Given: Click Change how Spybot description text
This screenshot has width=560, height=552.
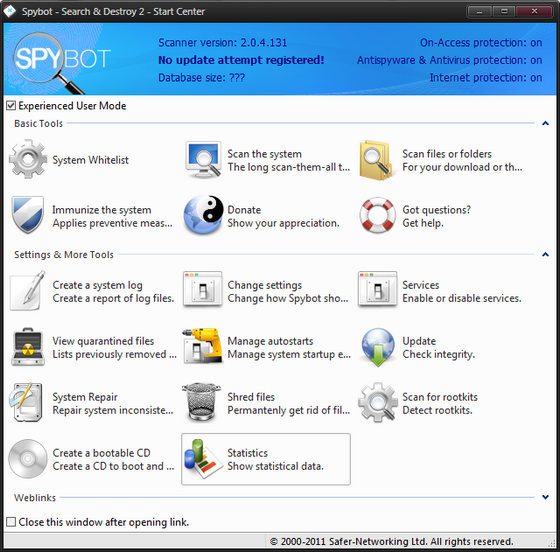Looking at the screenshot, I should tap(288, 298).
